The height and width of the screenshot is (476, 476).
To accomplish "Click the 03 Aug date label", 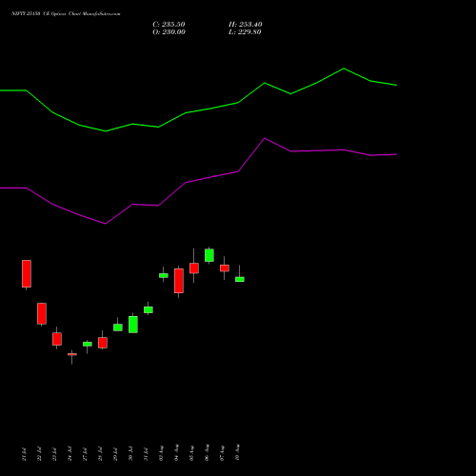I will pos(161,453).
